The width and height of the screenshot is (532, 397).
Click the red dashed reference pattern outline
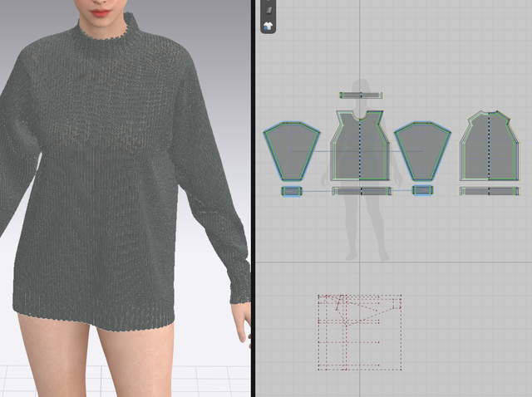(x=360, y=332)
